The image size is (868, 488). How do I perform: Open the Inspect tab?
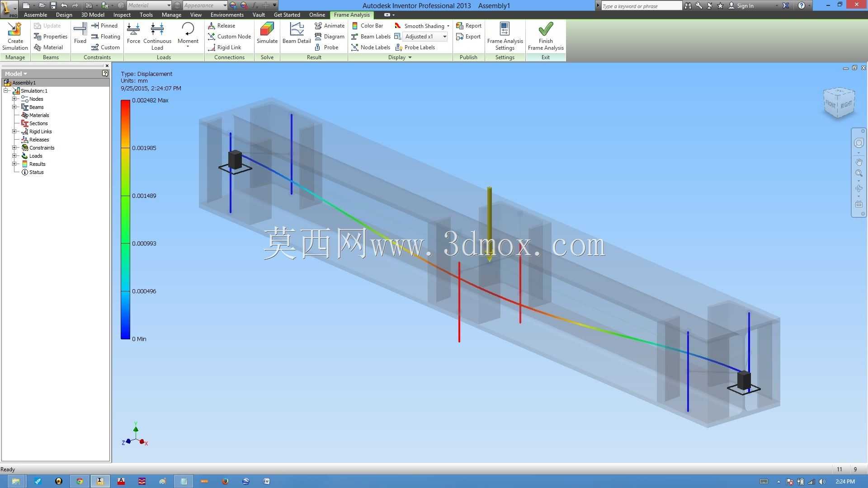122,15
